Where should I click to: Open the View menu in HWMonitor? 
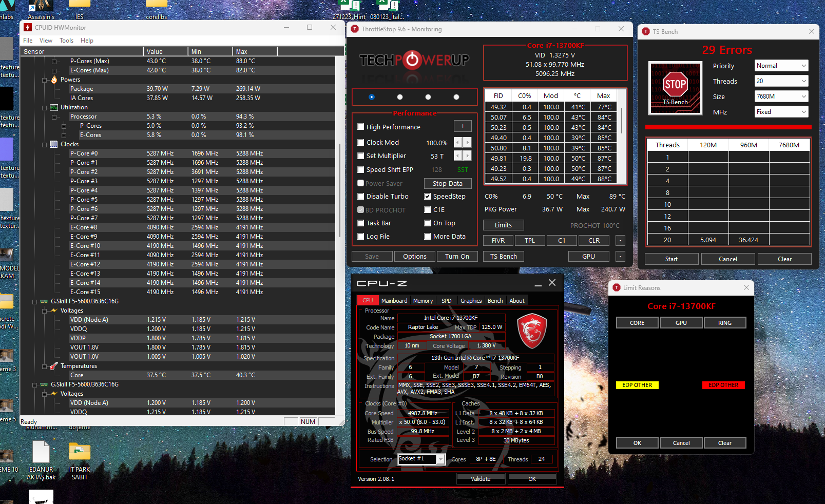46,41
